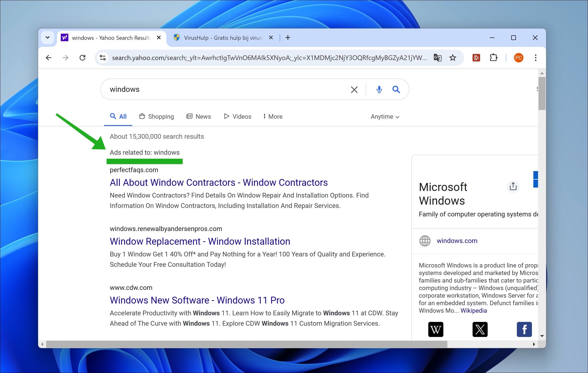Image resolution: width=588 pixels, height=373 pixels.
Task: Open the Wikipedia icon in knowledge panel
Action: pos(436,329)
